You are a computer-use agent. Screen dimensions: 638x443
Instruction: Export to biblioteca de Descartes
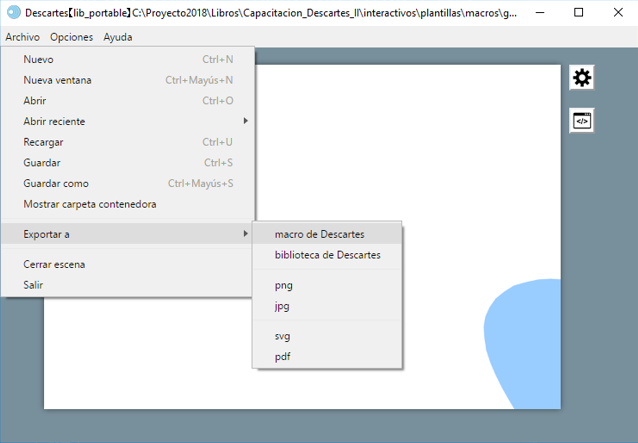pos(327,255)
